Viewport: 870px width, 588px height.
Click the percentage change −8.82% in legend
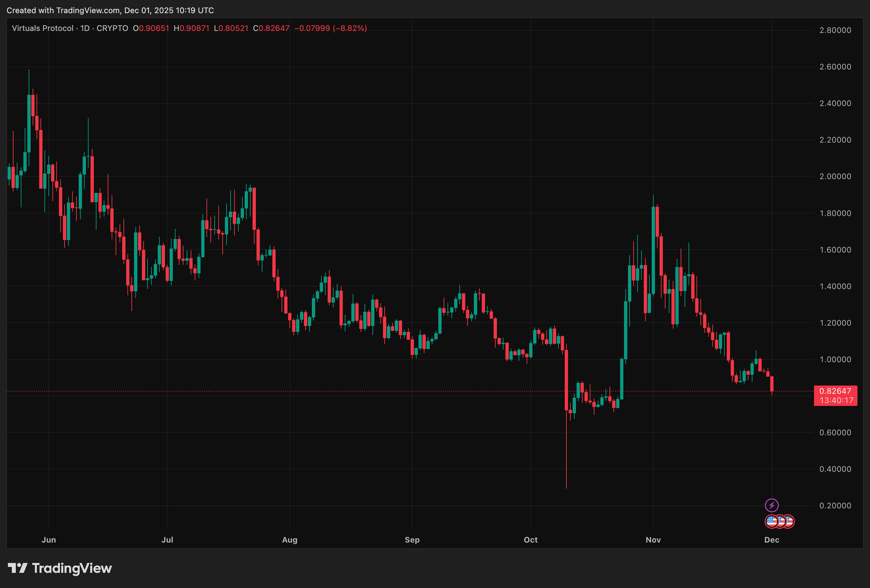point(350,28)
